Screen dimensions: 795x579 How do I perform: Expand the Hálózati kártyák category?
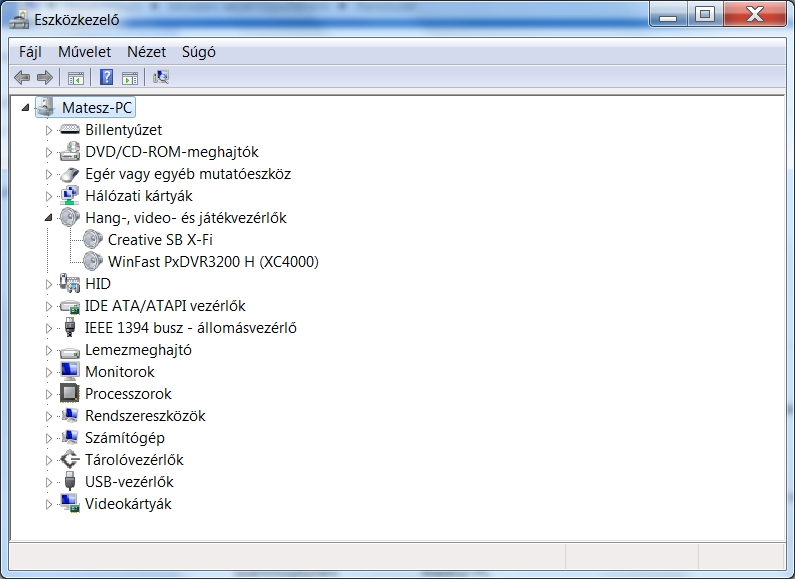click(x=49, y=196)
